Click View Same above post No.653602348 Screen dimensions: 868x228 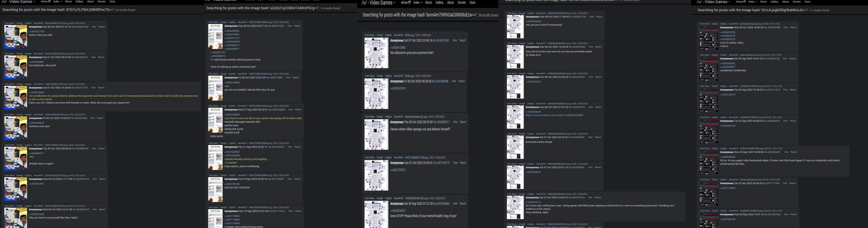[704, 24]
